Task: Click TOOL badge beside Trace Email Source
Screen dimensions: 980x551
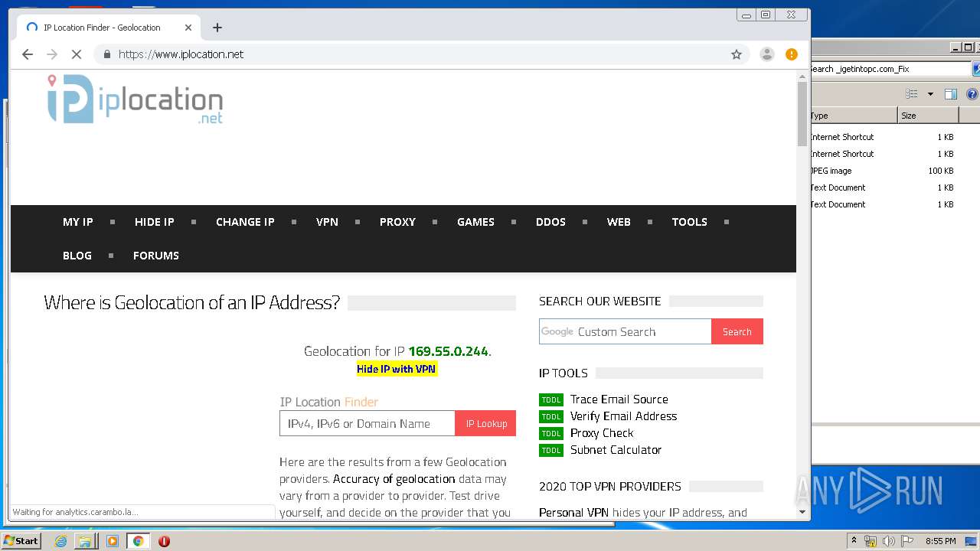Action: click(x=551, y=400)
